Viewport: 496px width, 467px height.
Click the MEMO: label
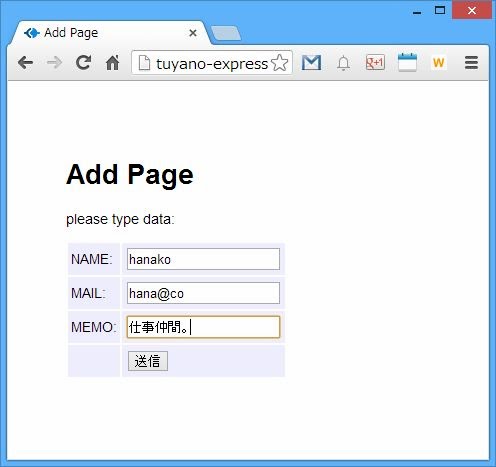[x=94, y=327]
